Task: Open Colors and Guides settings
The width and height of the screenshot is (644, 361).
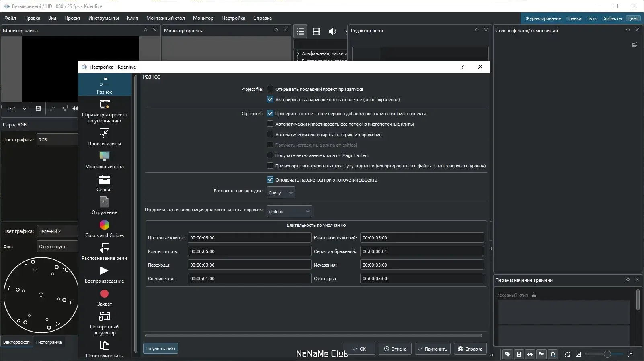Action: coord(105,228)
